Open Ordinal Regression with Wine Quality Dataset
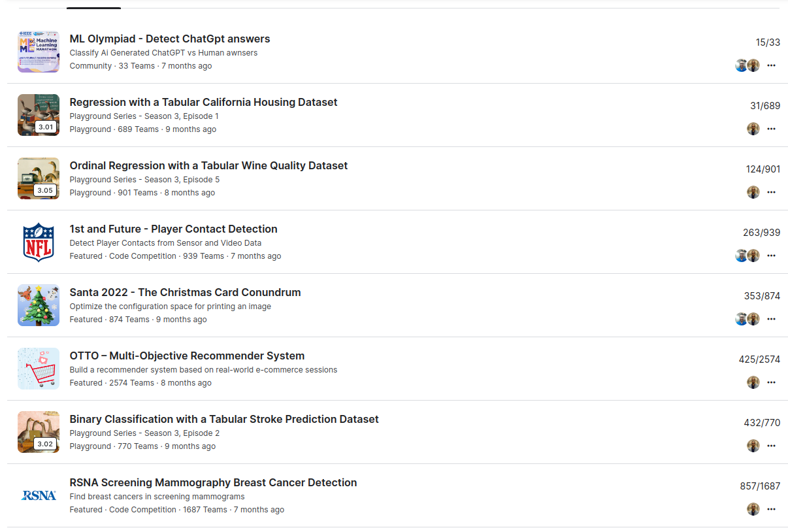Image resolution: width=788 pixels, height=532 pixels. (208, 166)
